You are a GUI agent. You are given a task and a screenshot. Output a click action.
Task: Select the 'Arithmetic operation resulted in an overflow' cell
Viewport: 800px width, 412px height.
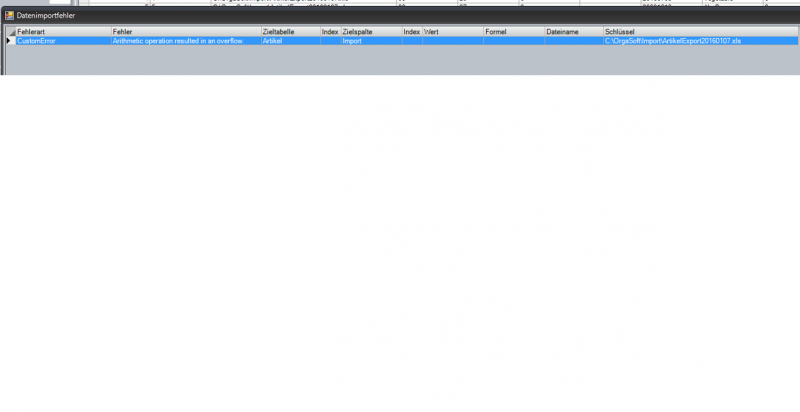coord(185,41)
